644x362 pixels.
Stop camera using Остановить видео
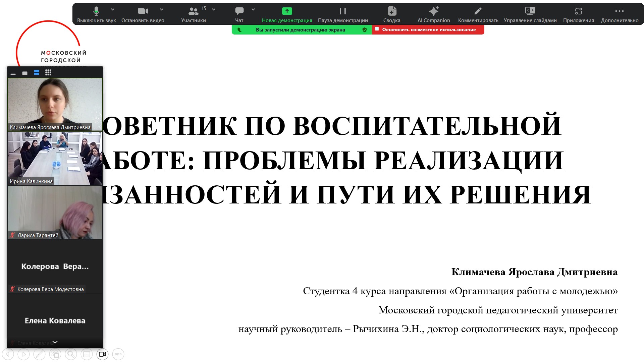pyautogui.click(x=143, y=14)
